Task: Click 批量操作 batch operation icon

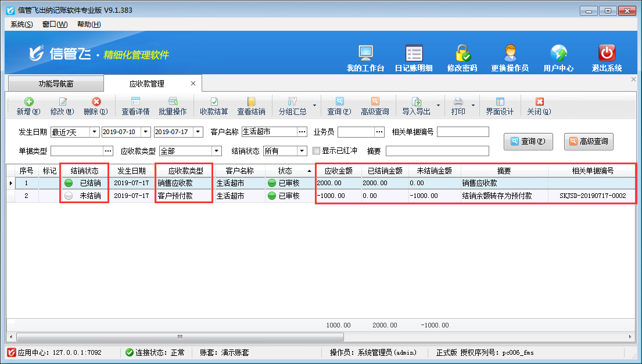Action: coord(173,106)
